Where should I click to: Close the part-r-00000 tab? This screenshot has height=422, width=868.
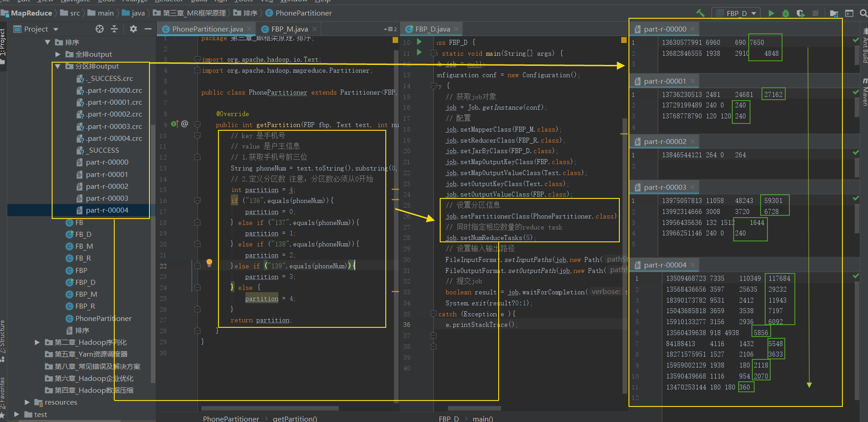coord(692,29)
